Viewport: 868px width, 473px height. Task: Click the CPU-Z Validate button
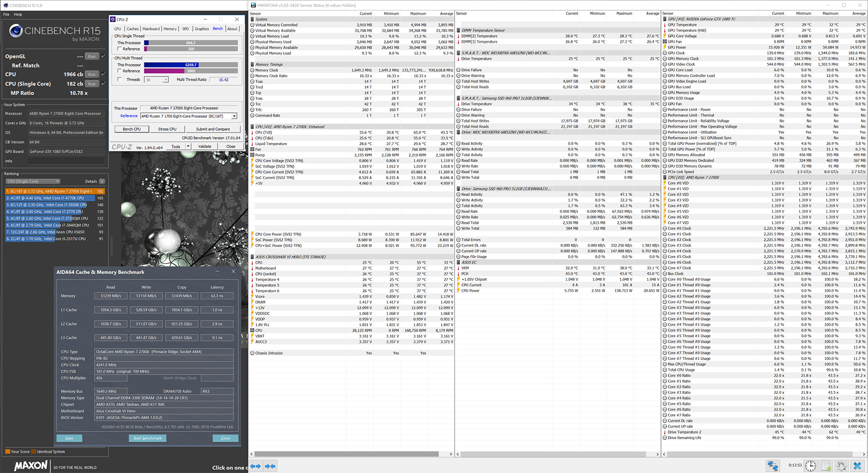click(x=204, y=147)
